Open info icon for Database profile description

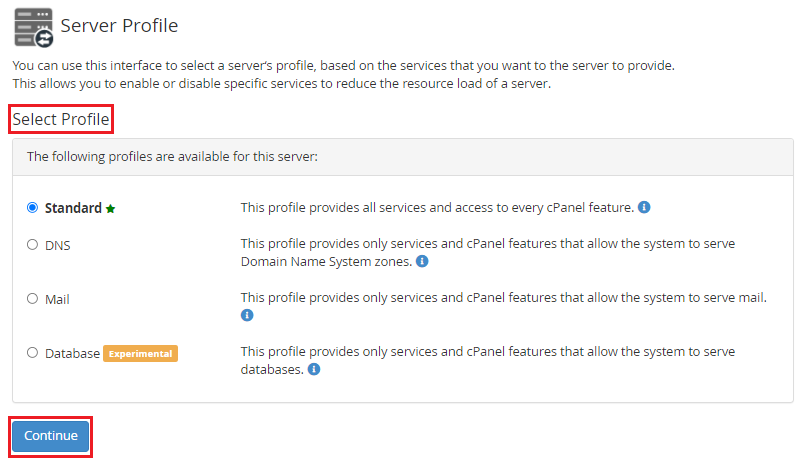[x=314, y=370]
